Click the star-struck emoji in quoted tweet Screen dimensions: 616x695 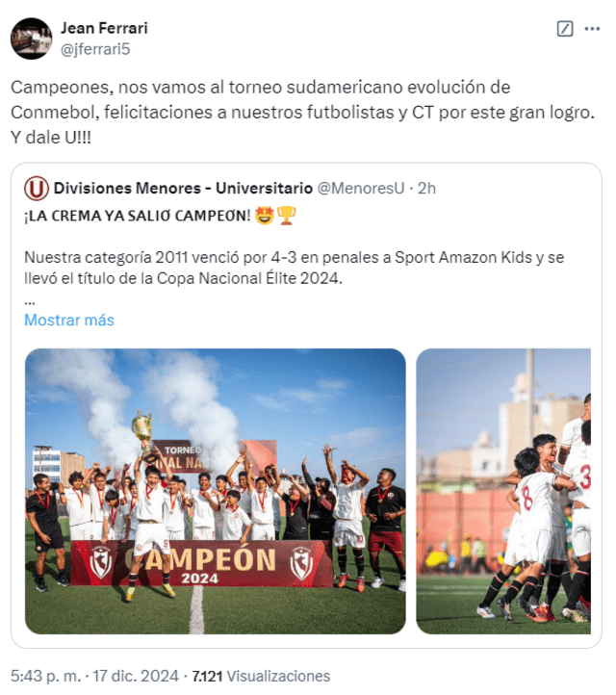click(264, 216)
